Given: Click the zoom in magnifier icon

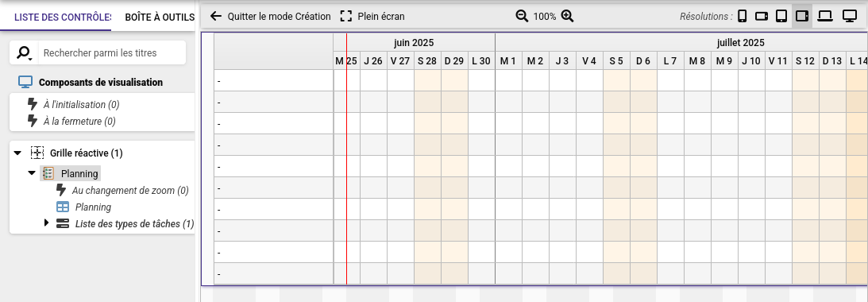Looking at the screenshot, I should (567, 16).
